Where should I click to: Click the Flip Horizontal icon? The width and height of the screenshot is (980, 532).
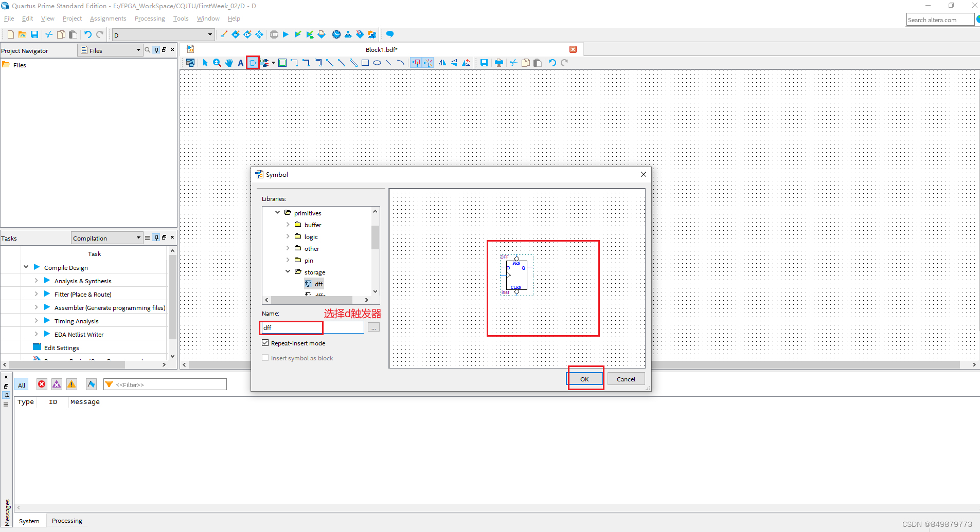(x=442, y=63)
